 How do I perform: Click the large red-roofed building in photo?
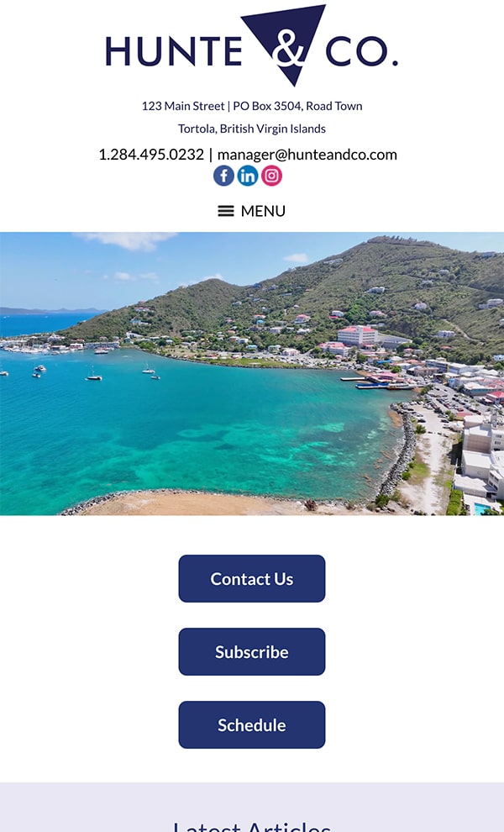pyautogui.click(x=358, y=336)
